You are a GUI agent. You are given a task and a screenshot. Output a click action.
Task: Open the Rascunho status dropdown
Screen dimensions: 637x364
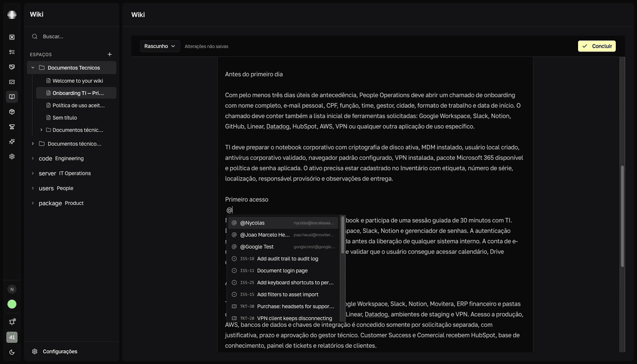(x=160, y=46)
